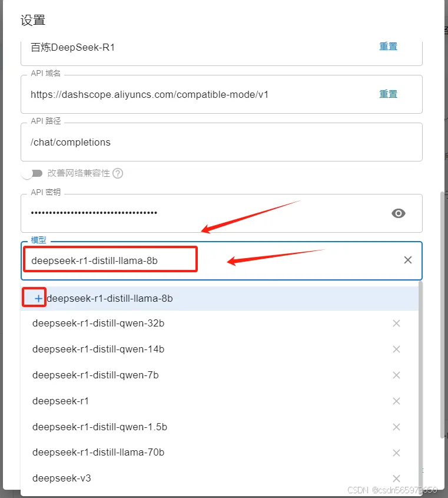The width and height of the screenshot is (448, 498).
Task: Remove deepseek-r1 model from list
Action: (396, 401)
